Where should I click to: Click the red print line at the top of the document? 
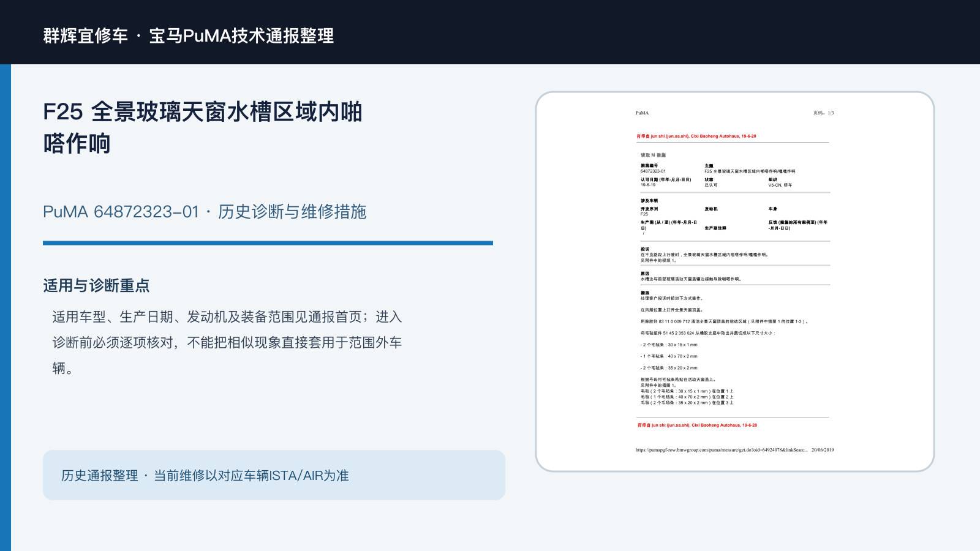(x=696, y=137)
